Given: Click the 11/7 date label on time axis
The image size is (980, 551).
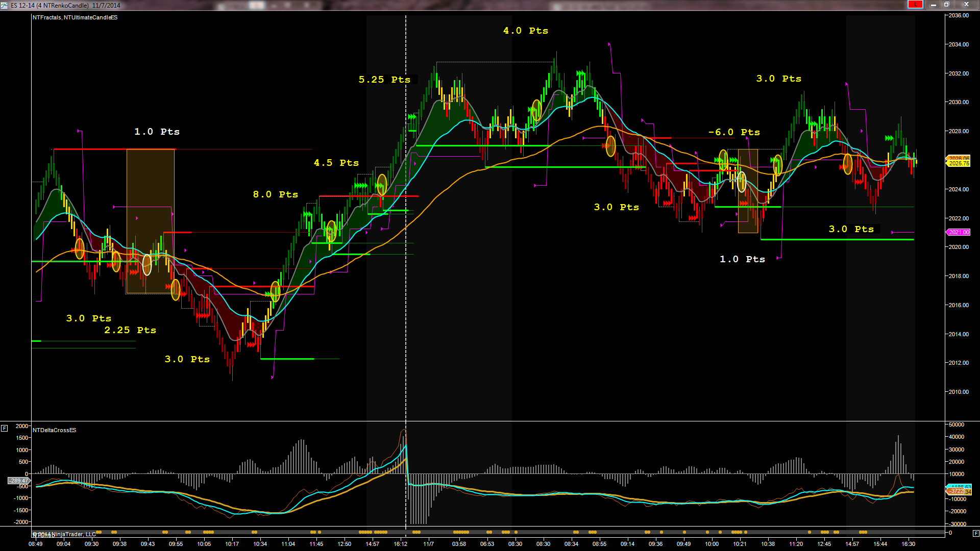Looking at the screenshot, I should (428, 544).
